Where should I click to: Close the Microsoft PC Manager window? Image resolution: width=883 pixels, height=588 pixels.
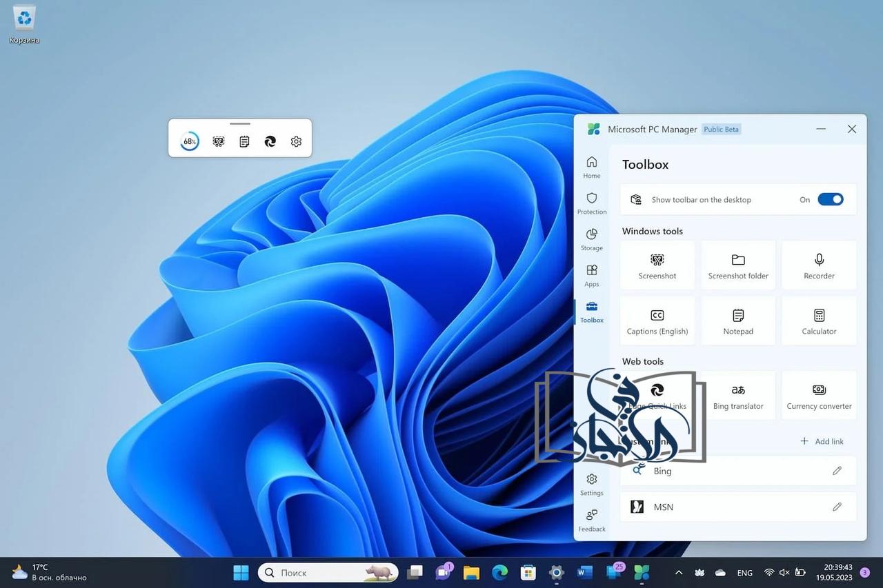(852, 129)
